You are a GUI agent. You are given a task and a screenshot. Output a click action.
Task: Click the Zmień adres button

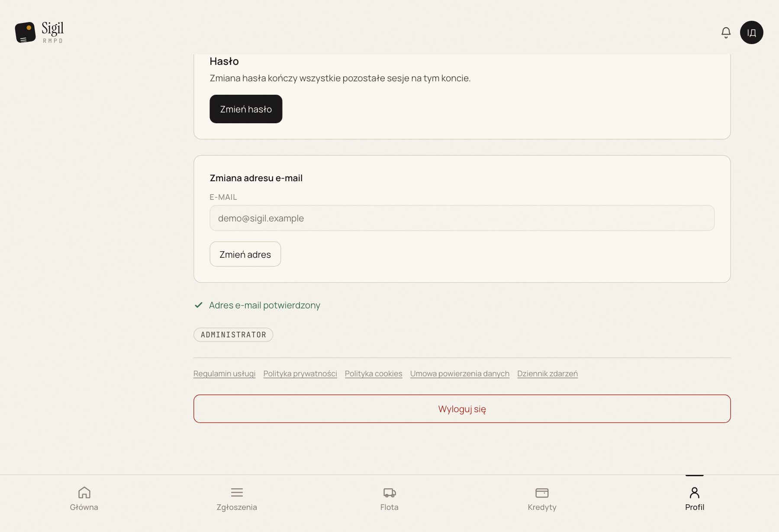click(245, 254)
